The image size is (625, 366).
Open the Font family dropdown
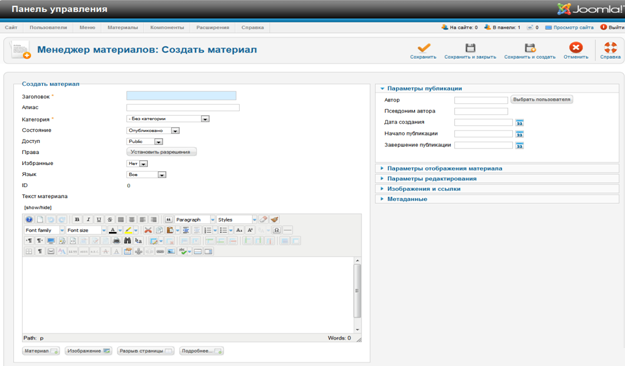tap(44, 230)
